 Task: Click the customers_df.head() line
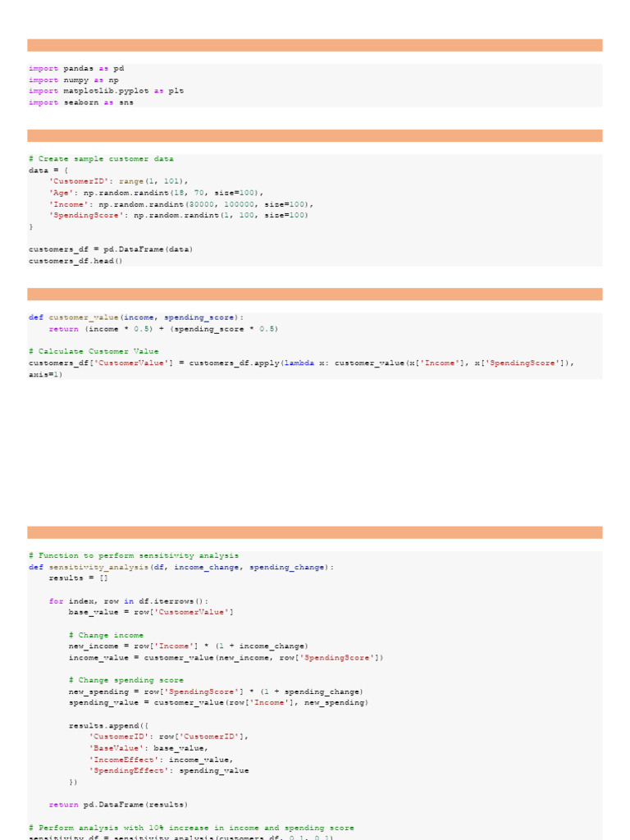click(x=75, y=261)
